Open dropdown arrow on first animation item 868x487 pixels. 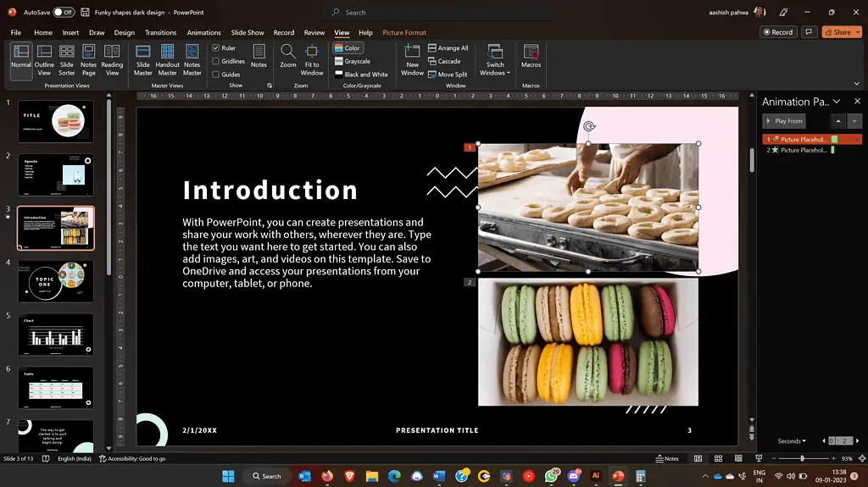click(856, 139)
